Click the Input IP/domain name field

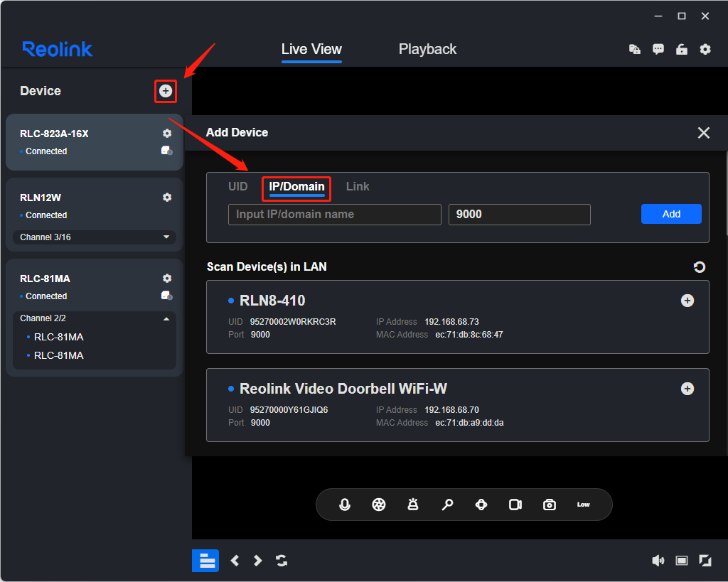(x=335, y=215)
